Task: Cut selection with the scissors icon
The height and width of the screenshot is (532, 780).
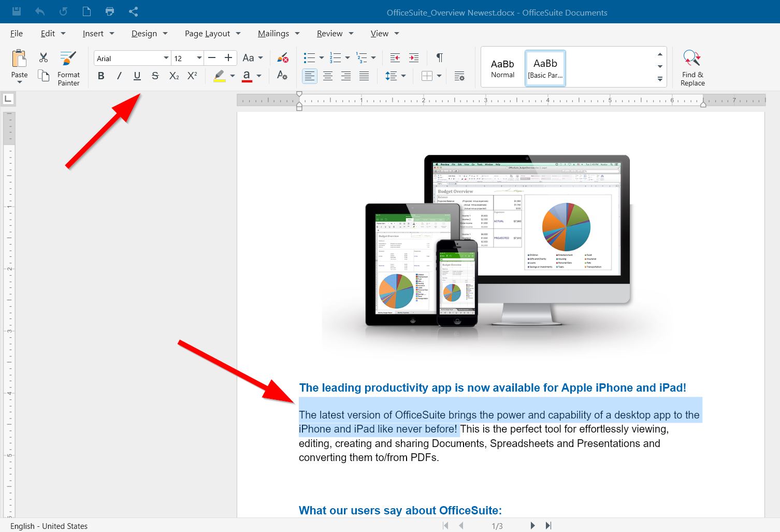Action: 44,57
